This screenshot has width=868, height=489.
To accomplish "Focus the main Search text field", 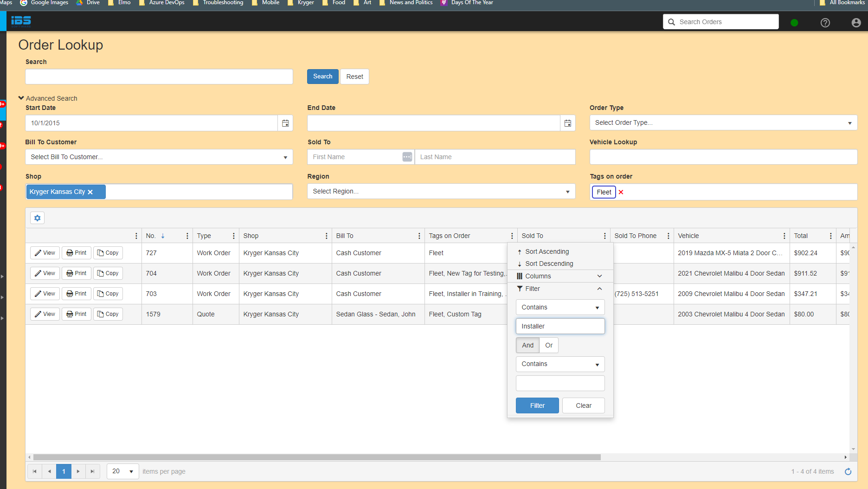I will pos(159,77).
